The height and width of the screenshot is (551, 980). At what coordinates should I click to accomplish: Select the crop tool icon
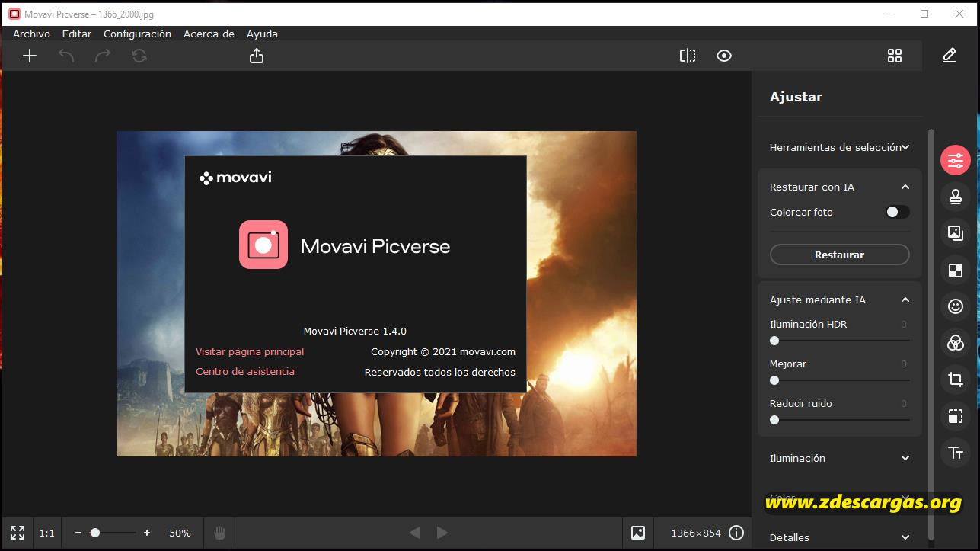pos(956,380)
